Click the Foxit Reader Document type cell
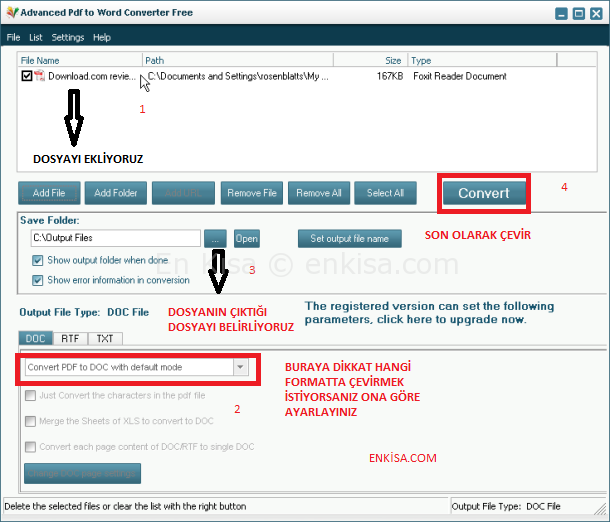Image resolution: width=610 pixels, height=522 pixels. coord(460,76)
